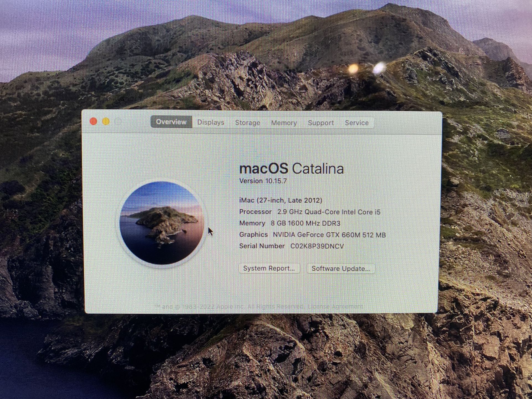Click the iMac (27-inch, Late 2012) text
Image resolution: width=532 pixels, height=399 pixels.
281,200
